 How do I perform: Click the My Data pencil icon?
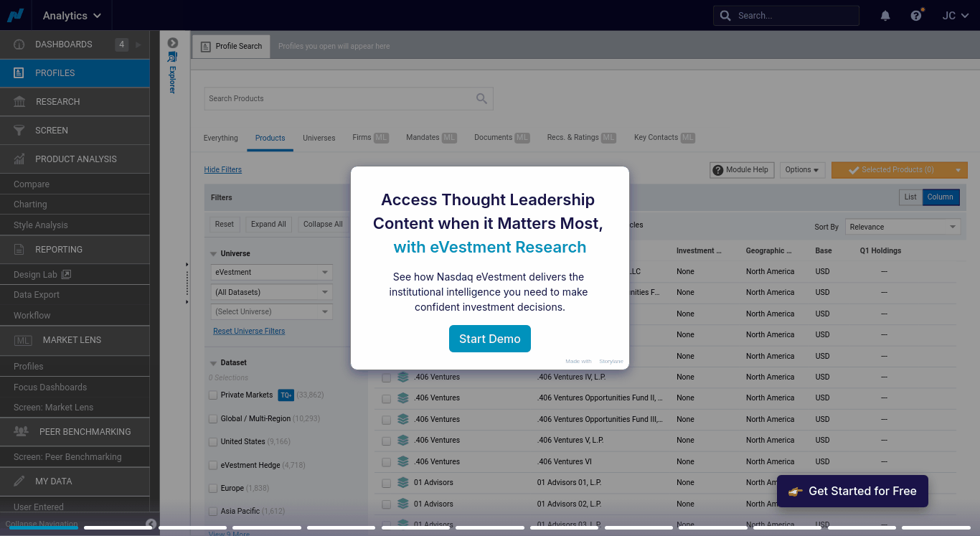(x=19, y=481)
